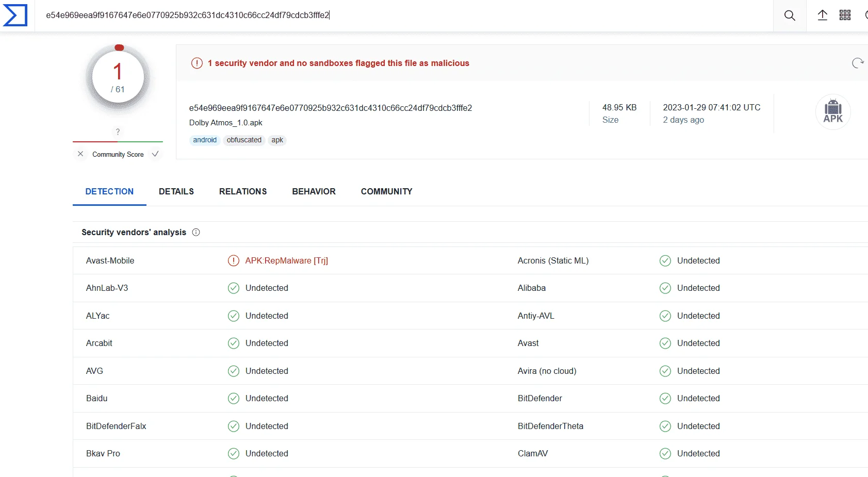Viewport: 868px width, 477px height.
Task: Click the search magnifier icon
Action: 790,15
